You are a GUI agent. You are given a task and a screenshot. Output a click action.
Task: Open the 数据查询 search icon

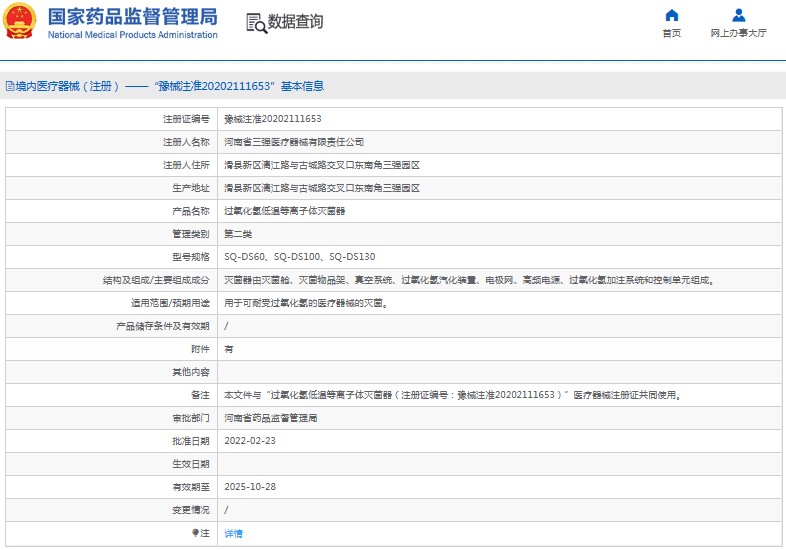point(257,23)
